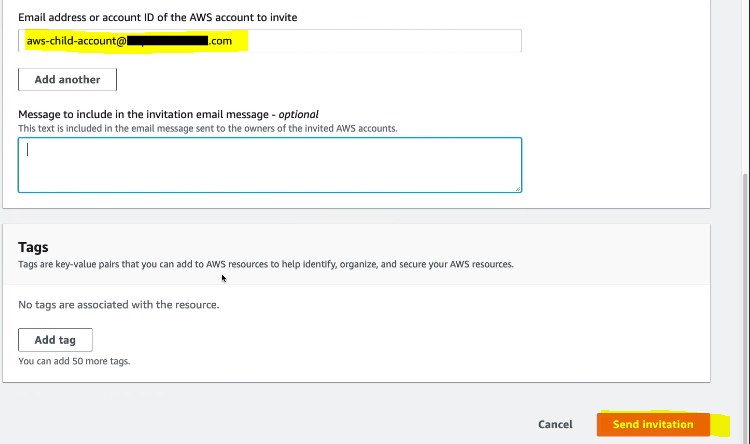Click the 'Add another' button

click(x=67, y=79)
